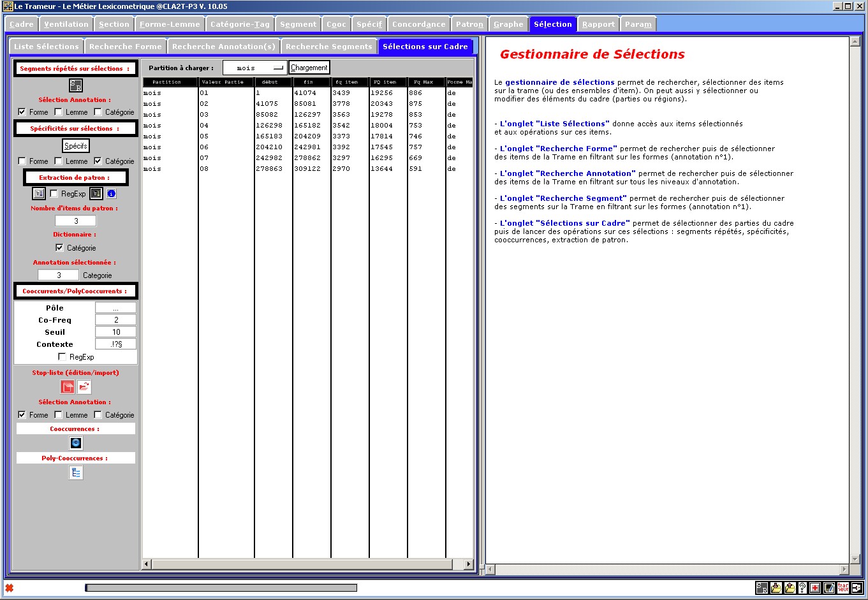Click the exit icon at the bottom-right corner
The height and width of the screenshot is (600, 868).
tap(857, 588)
